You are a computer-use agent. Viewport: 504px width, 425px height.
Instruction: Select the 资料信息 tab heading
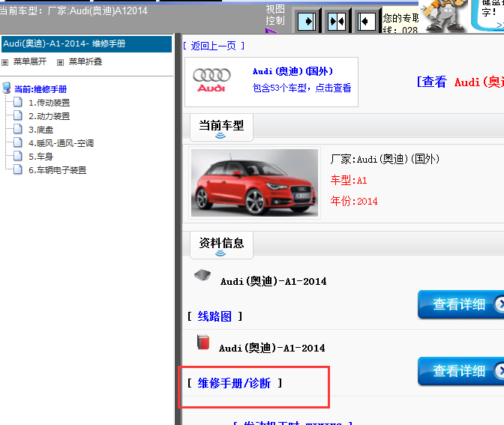(x=221, y=243)
